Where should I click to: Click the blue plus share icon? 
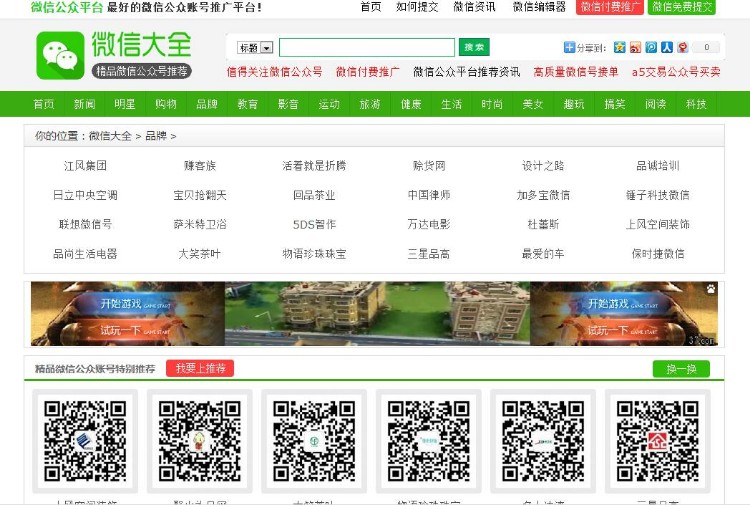(569, 47)
